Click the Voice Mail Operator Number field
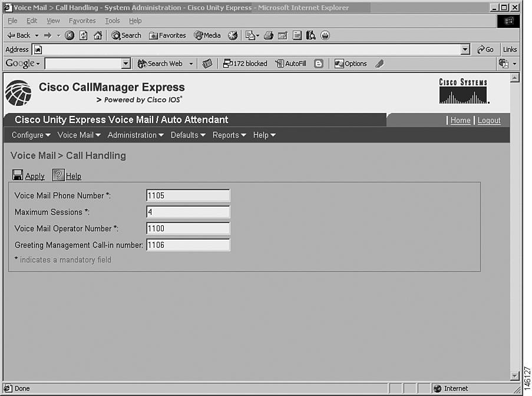The width and height of the screenshot is (532, 396). (188, 228)
